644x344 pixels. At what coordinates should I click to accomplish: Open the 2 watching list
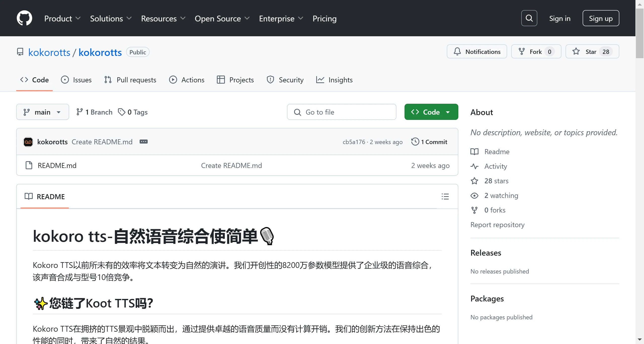(501, 196)
